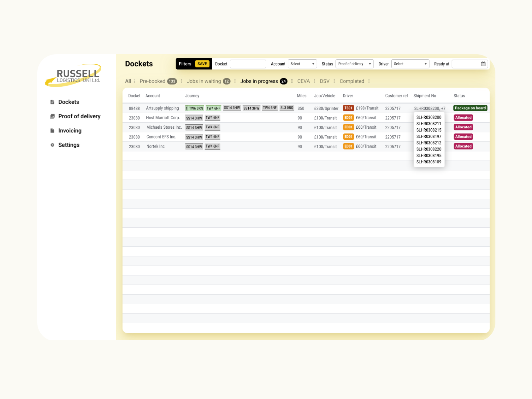Switch to the CEVA tab
The image size is (532, 399).
coord(304,81)
